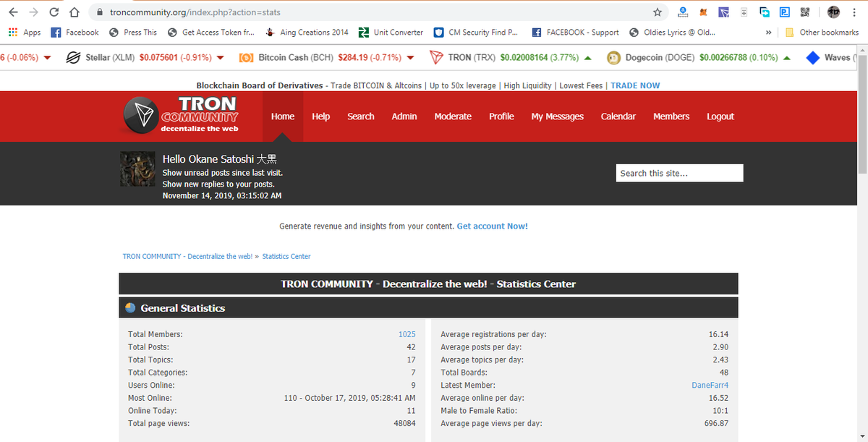
Task: Open the browser home page icon
Action: tap(74, 12)
